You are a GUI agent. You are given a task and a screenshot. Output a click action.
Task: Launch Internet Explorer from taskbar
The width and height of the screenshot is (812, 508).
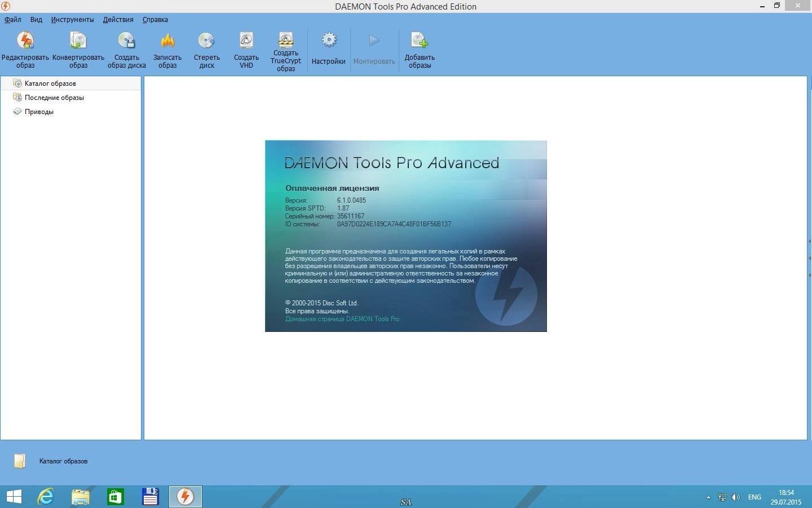tap(46, 497)
